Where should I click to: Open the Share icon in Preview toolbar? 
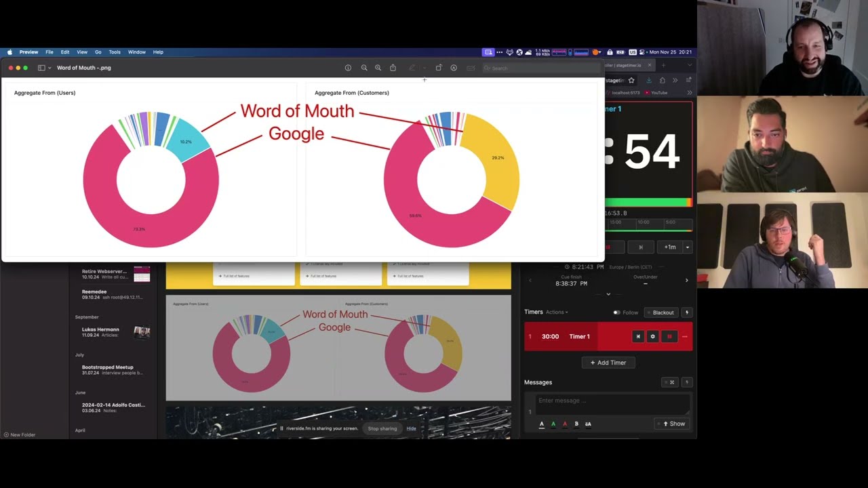click(x=393, y=68)
